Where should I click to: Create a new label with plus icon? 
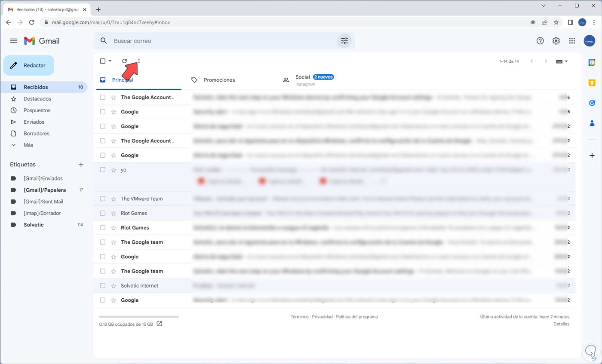[81, 164]
